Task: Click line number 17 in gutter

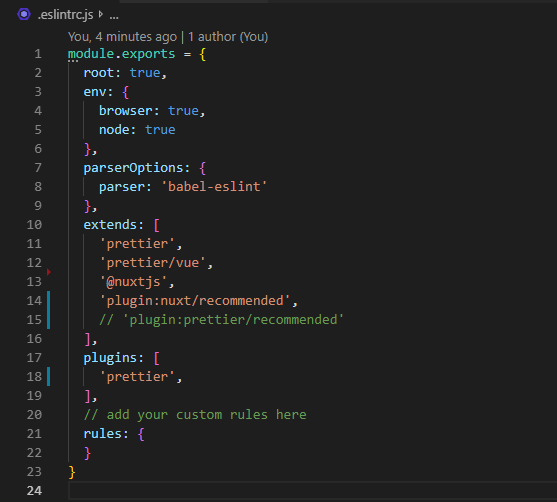Action: [34, 358]
